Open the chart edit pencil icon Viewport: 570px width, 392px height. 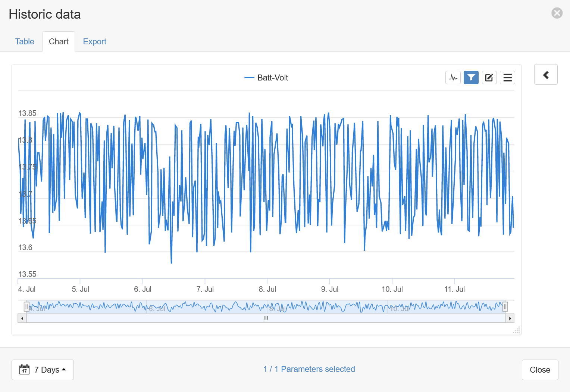pos(489,78)
